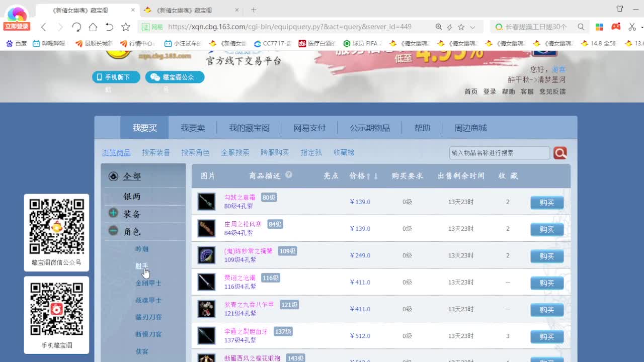Click the question-mark icon next to 商品描述

pyautogui.click(x=289, y=174)
